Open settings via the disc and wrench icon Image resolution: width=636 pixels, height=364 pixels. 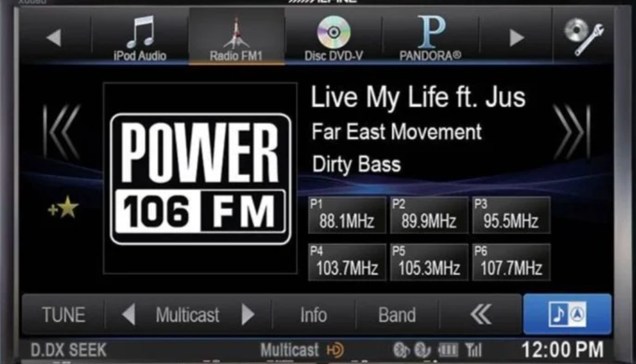tap(584, 36)
